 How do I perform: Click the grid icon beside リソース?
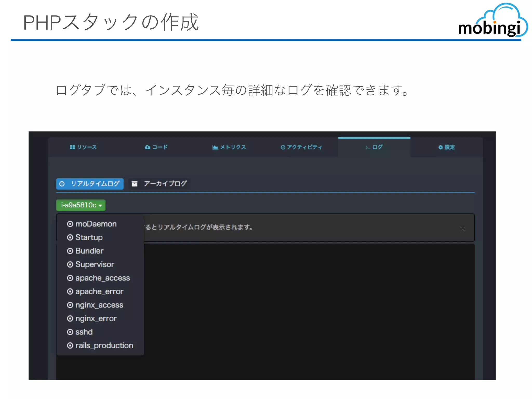pos(72,147)
